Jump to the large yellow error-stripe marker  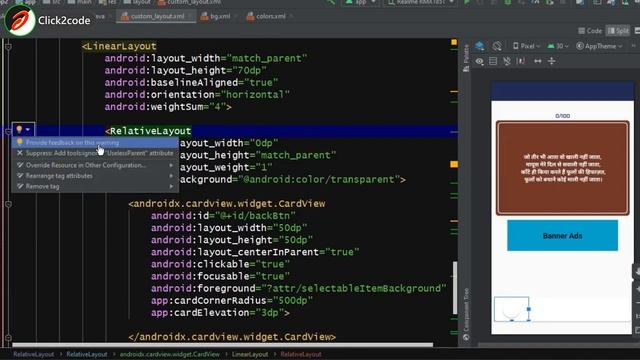(454, 164)
